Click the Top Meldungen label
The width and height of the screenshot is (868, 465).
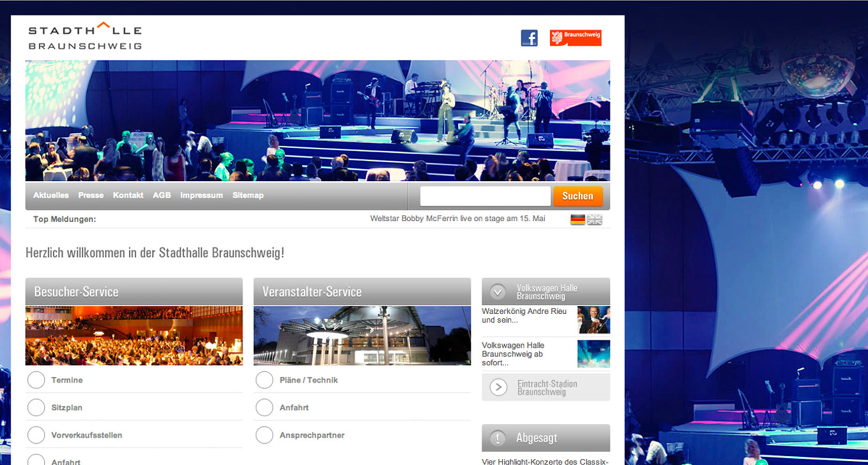point(65,219)
